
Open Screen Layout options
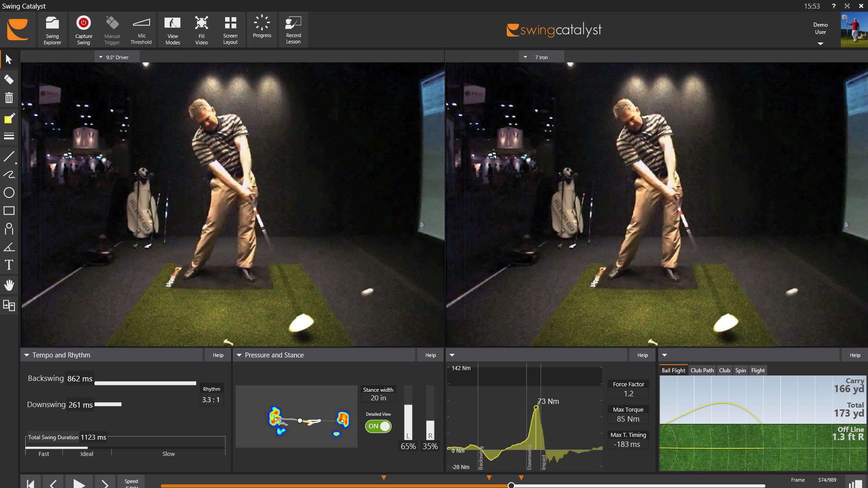(230, 23)
